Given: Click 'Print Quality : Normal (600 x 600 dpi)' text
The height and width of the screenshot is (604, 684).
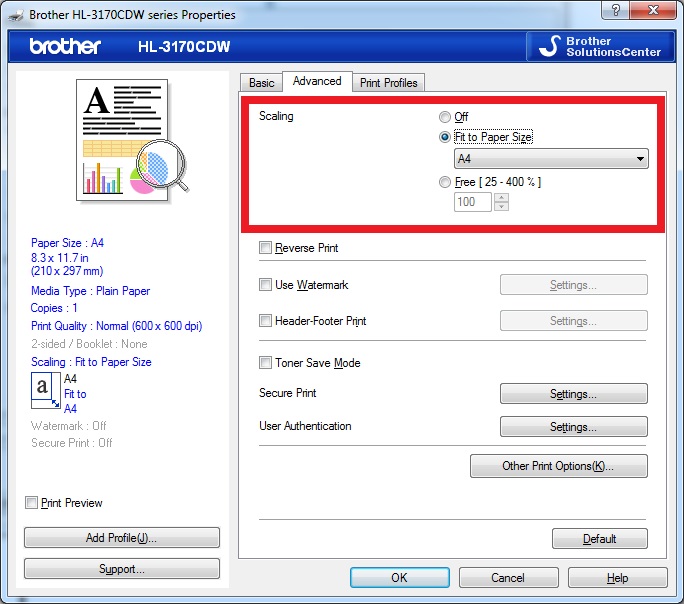Looking at the screenshot, I should [x=116, y=326].
